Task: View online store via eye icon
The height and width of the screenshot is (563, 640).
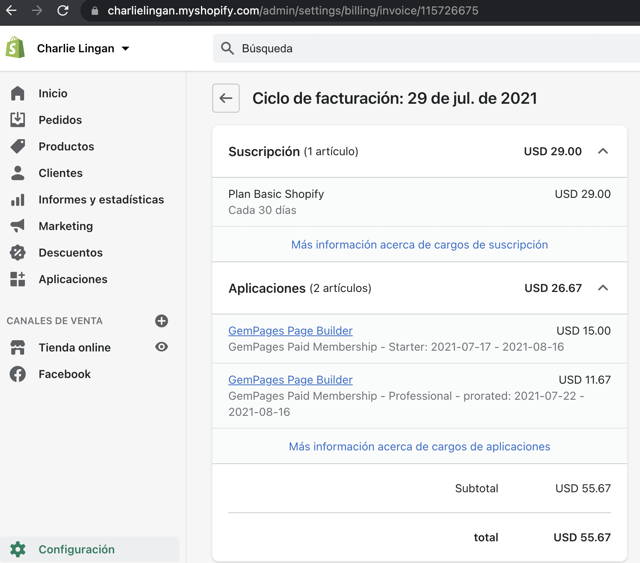Action: [x=162, y=347]
